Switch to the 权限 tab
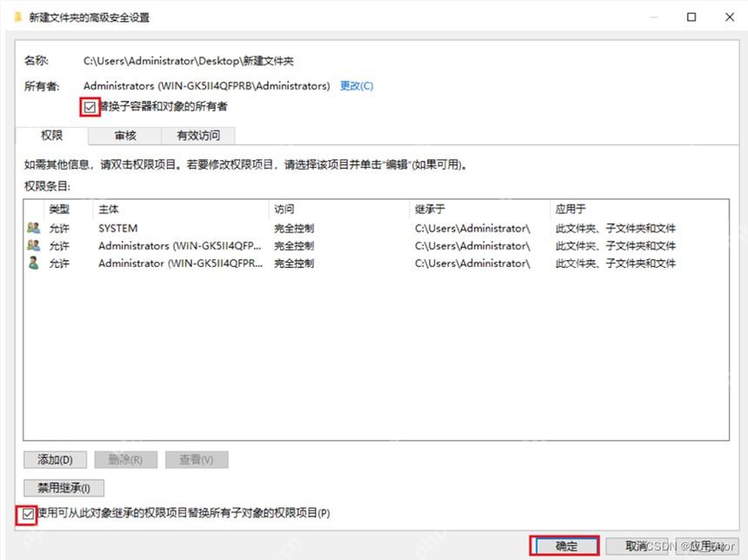The image size is (748, 560). point(52,136)
